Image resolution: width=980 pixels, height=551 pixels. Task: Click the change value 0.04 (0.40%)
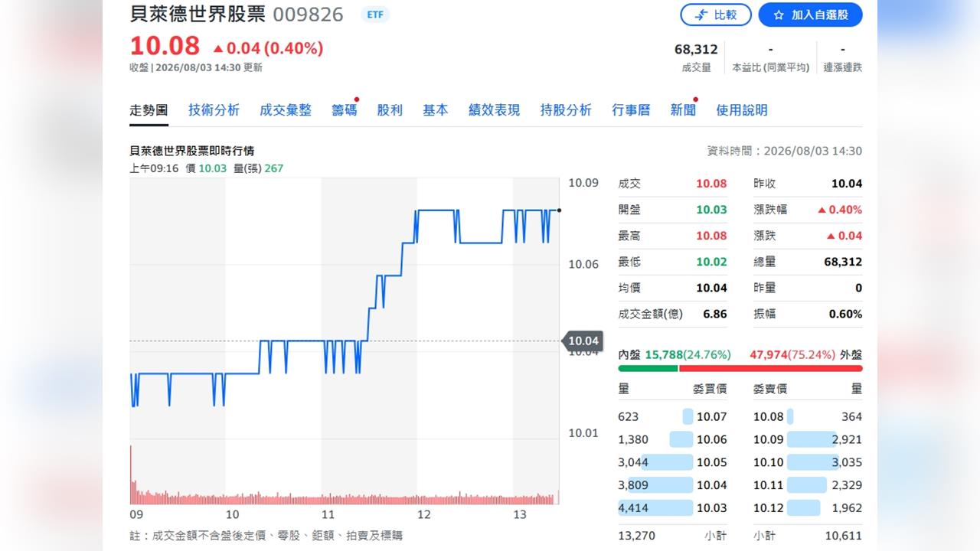point(268,48)
